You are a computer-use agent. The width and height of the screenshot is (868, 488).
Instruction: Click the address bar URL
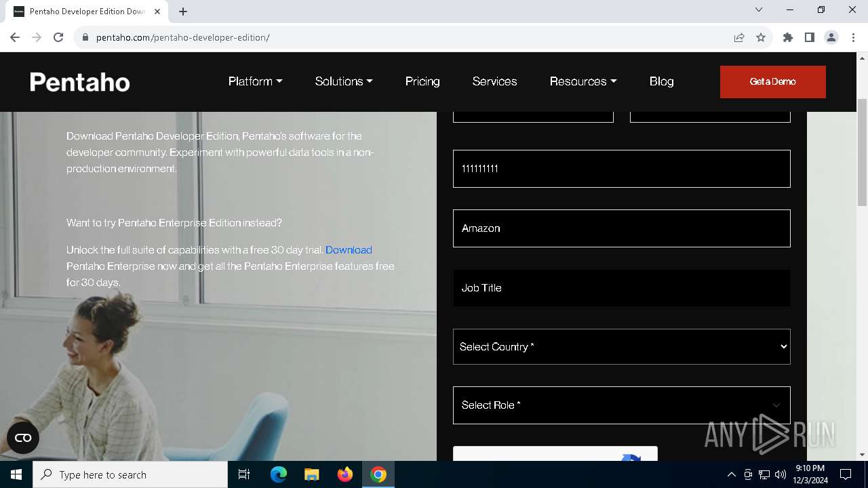(x=183, y=37)
